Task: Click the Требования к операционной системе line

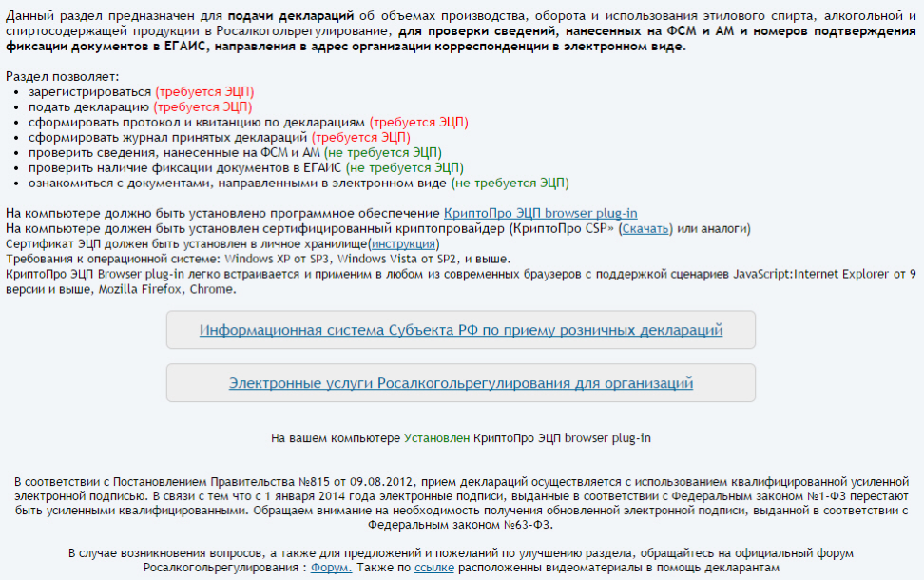Action: (x=257, y=259)
